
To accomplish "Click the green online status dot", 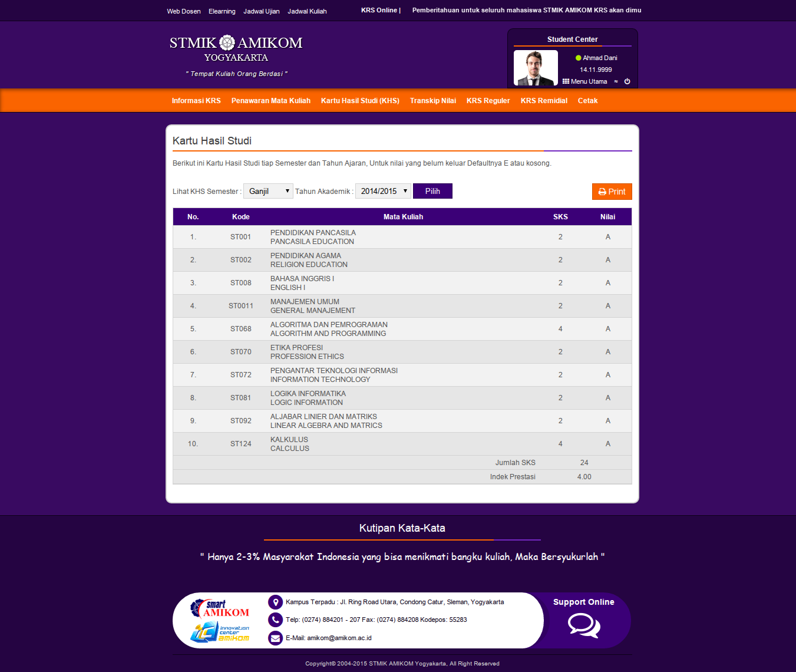I will (578, 58).
